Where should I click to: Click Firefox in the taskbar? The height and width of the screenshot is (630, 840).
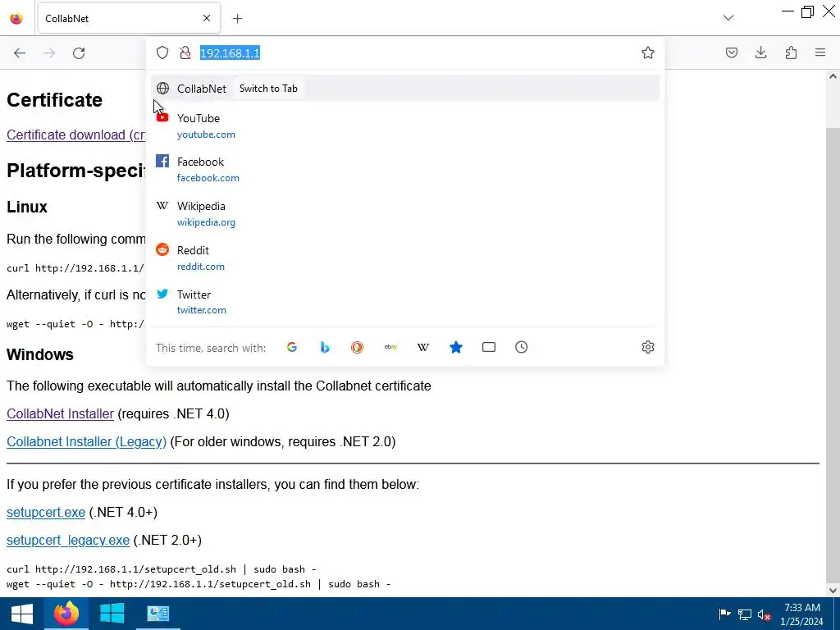66,614
